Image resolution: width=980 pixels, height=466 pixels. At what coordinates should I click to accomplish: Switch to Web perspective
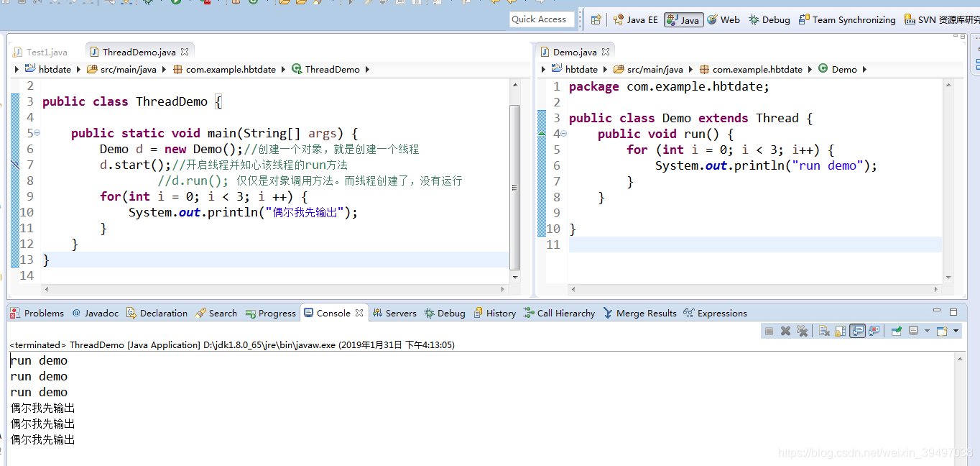coord(724,20)
